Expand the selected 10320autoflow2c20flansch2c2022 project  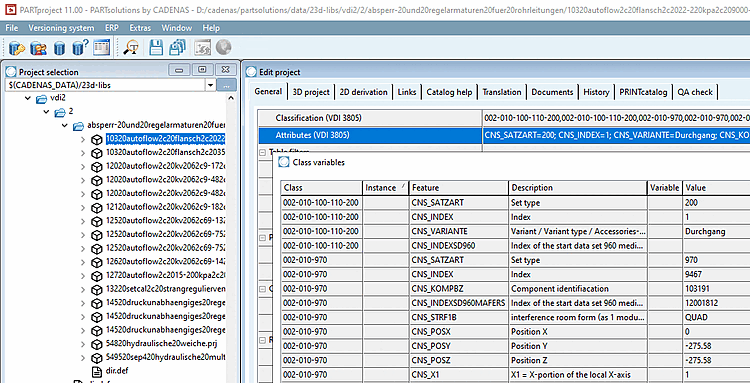click(x=83, y=140)
